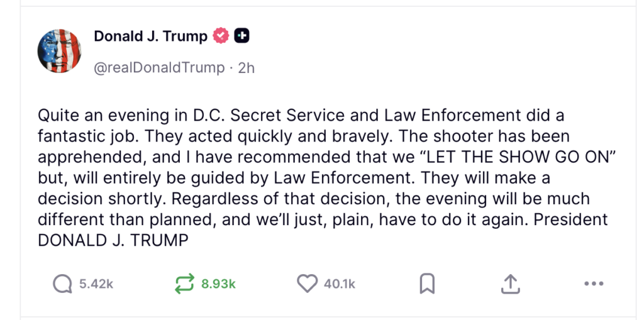Tap the share upload icon
This screenshot has width=644, height=320.
(x=511, y=284)
